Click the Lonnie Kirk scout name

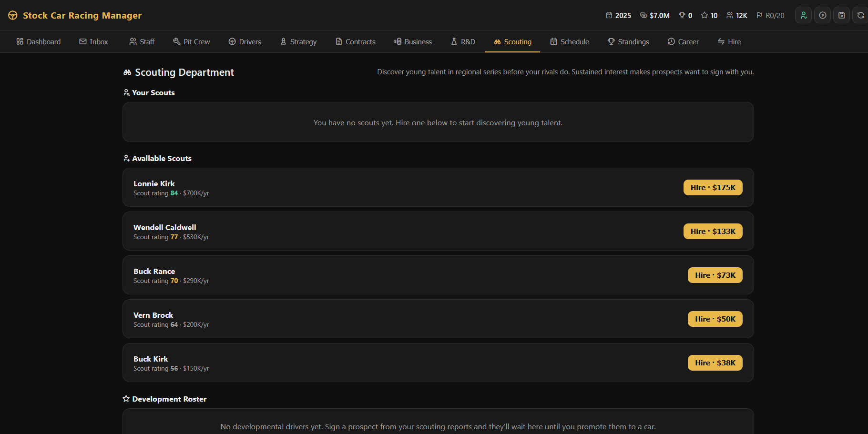pos(154,183)
